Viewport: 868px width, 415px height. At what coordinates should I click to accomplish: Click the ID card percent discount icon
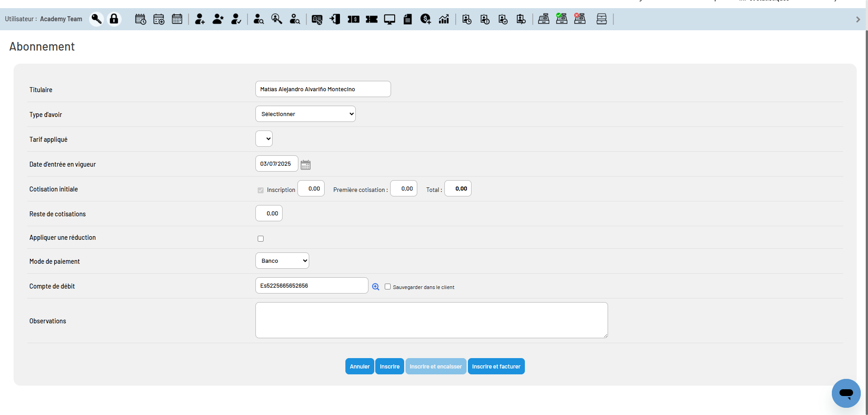point(317,19)
